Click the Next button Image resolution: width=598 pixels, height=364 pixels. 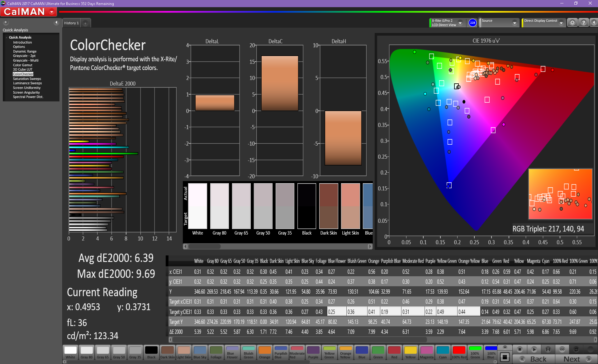(x=576, y=359)
